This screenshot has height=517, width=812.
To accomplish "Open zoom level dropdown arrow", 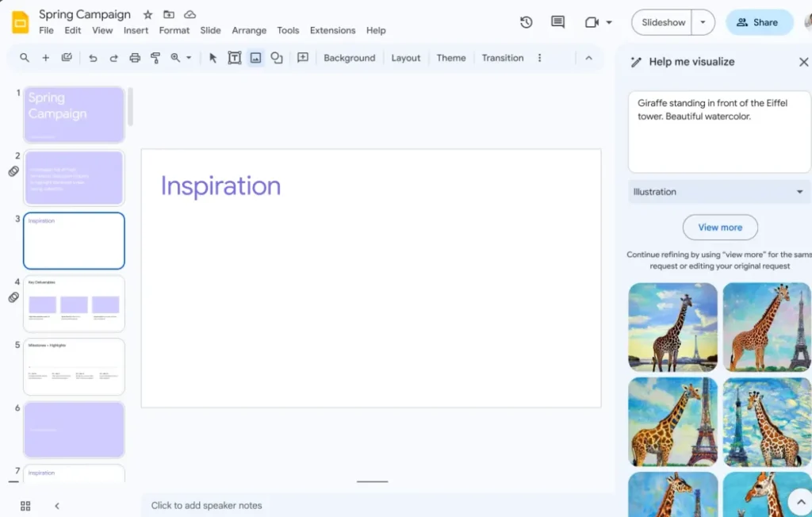I will 189,58.
